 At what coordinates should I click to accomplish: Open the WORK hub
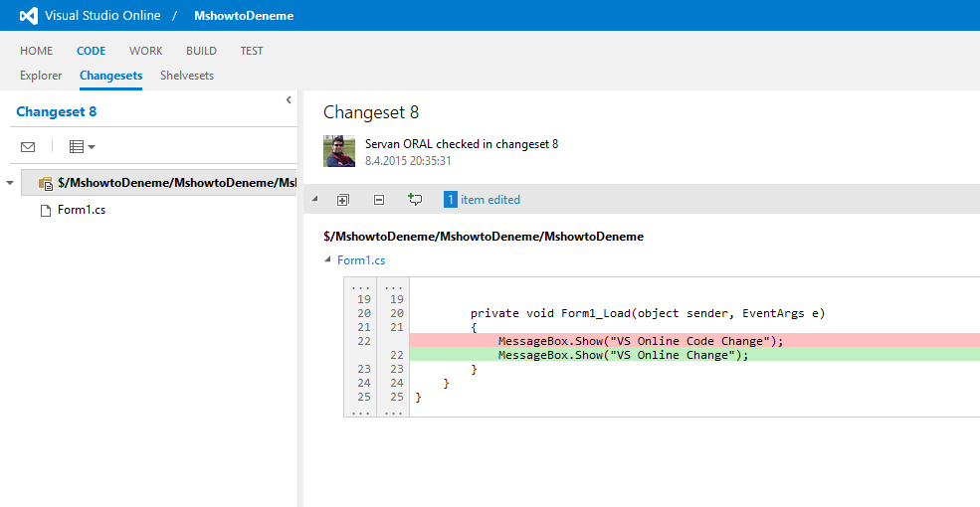pos(145,52)
